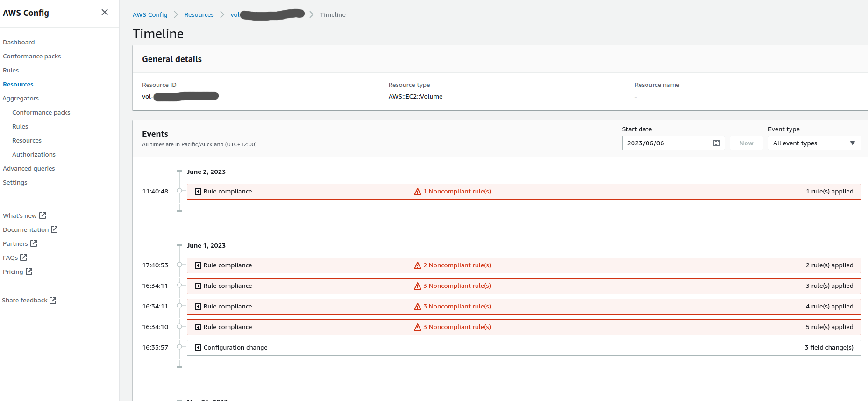Click the Share feedback link text

point(25,300)
